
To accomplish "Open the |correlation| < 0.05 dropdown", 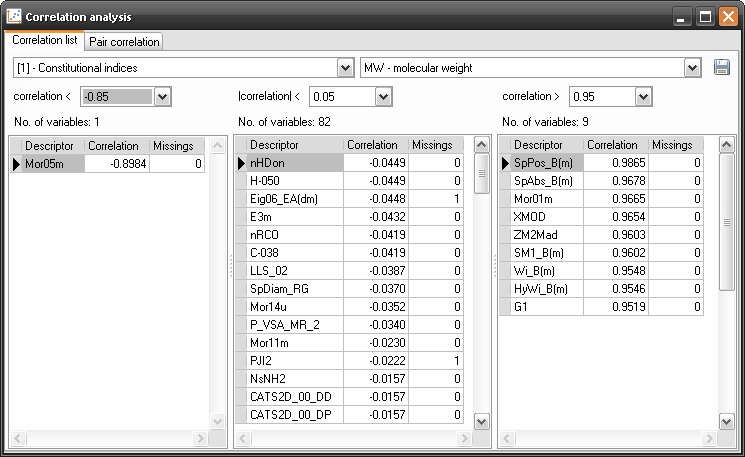I will click(x=383, y=97).
